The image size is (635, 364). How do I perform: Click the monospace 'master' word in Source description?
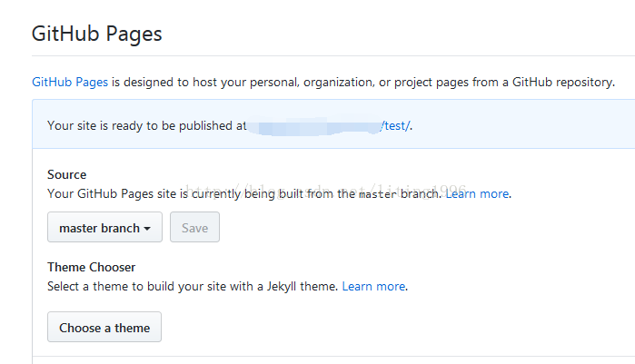point(378,194)
